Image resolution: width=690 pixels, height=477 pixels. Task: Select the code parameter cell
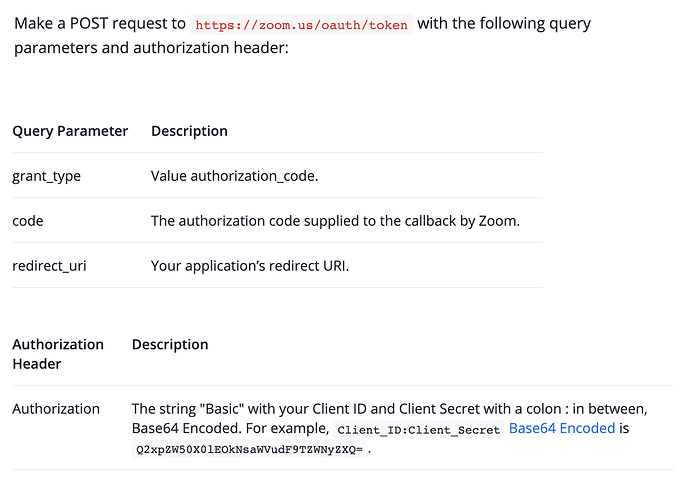click(28, 221)
